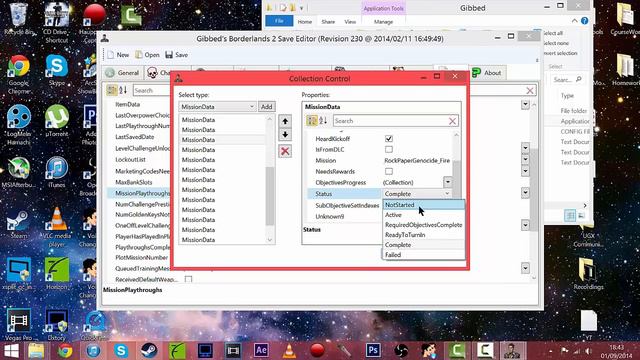640x360 pixels.
Task: Expand the ObjectivesProgress collection dropdown
Action: pos(448,182)
